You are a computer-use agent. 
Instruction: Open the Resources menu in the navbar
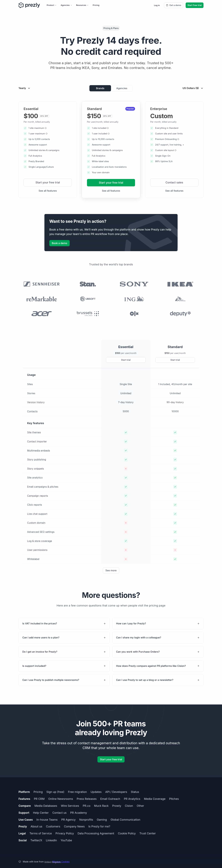pos(82,5)
